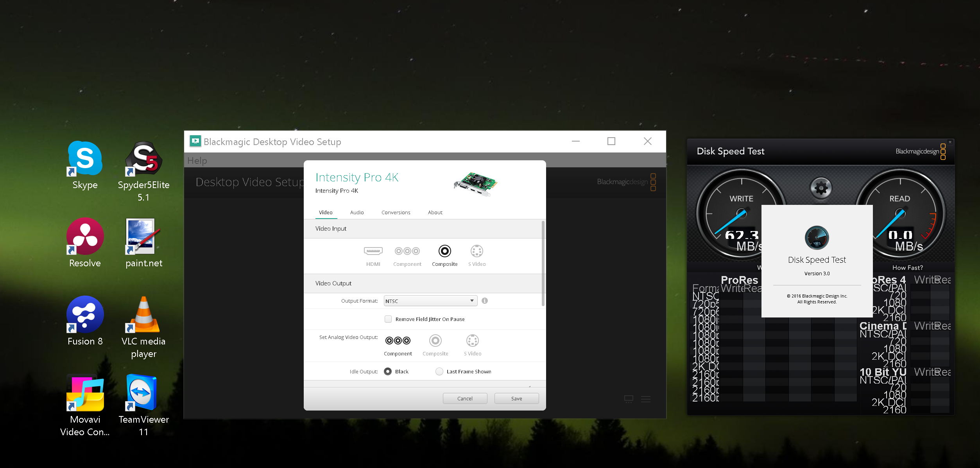Image resolution: width=980 pixels, height=468 pixels.
Task: Select the Fusion 8 desktop shortcut
Action: coord(85,321)
